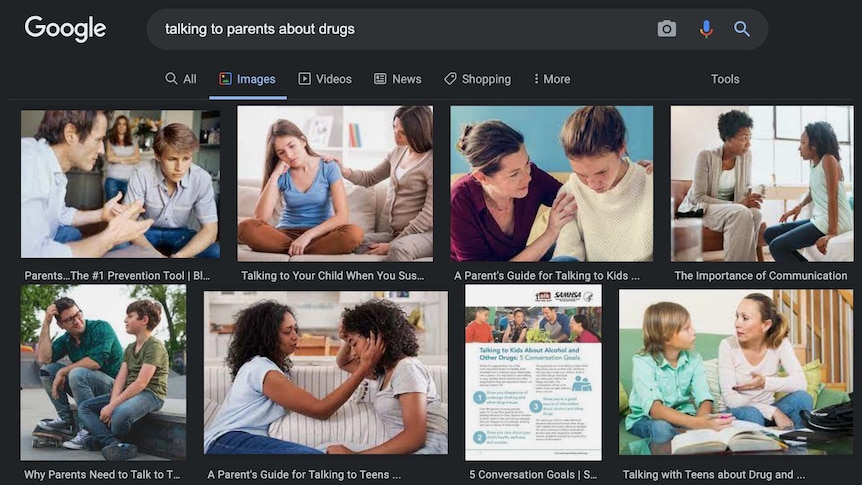Open thumbnail of father and son on skateboard
The image size is (862, 485).
[x=103, y=372]
